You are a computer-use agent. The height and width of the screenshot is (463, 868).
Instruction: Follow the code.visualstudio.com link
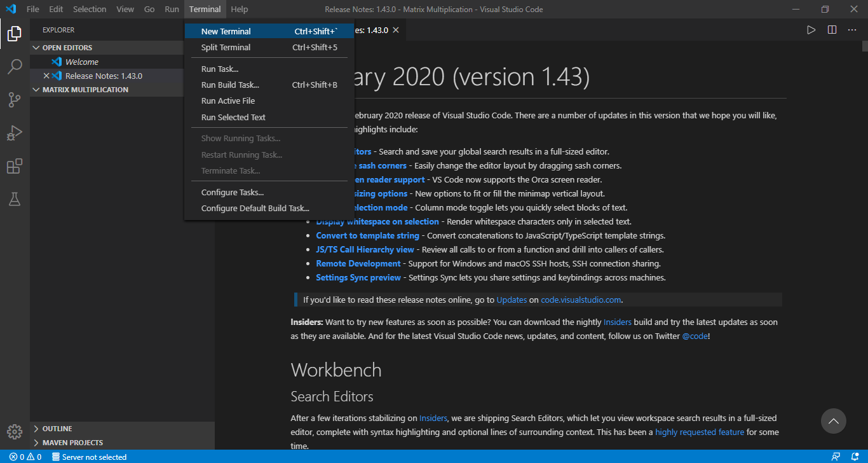coord(581,300)
